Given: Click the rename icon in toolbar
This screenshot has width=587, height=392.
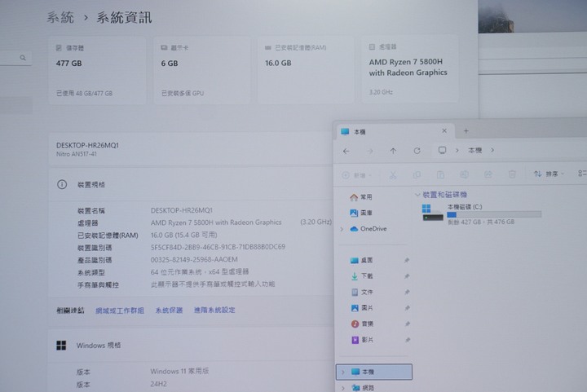Looking at the screenshot, I should (x=464, y=174).
